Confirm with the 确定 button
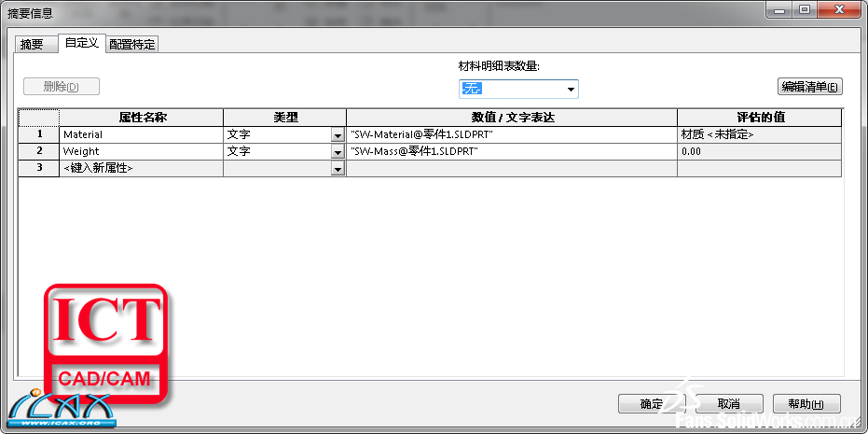The width and height of the screenshot is (868, 434). 652,403
